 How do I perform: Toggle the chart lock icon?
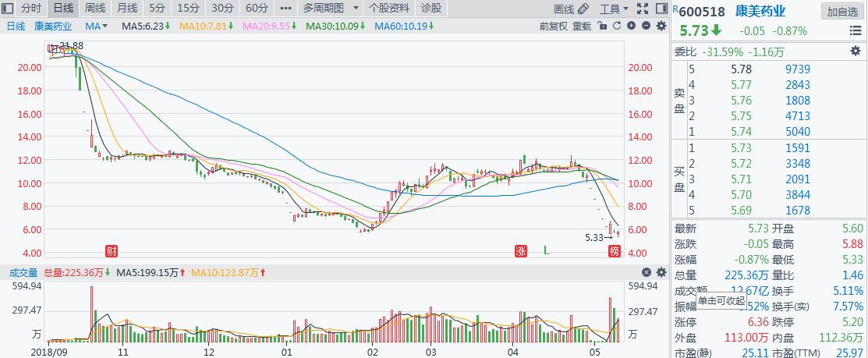601,26
